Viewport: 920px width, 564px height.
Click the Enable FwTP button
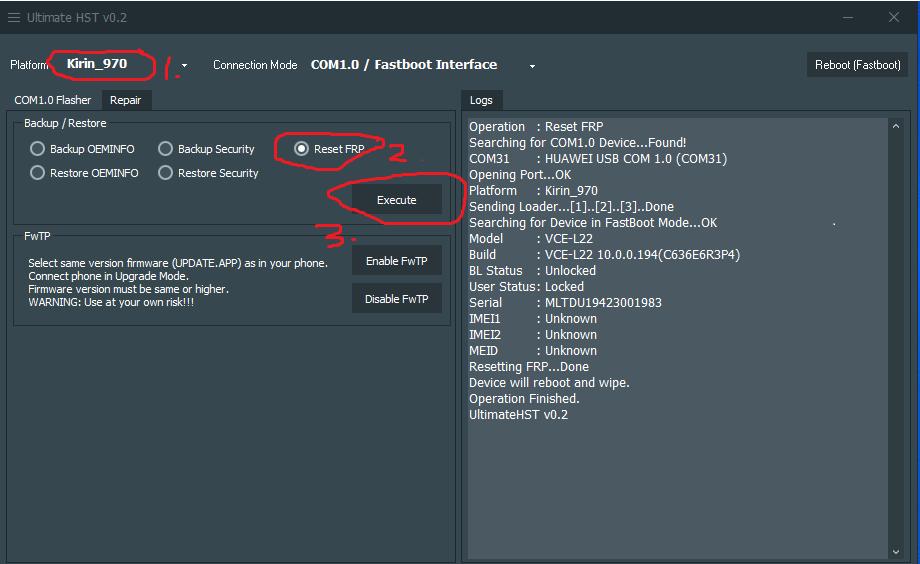[397, 261]
